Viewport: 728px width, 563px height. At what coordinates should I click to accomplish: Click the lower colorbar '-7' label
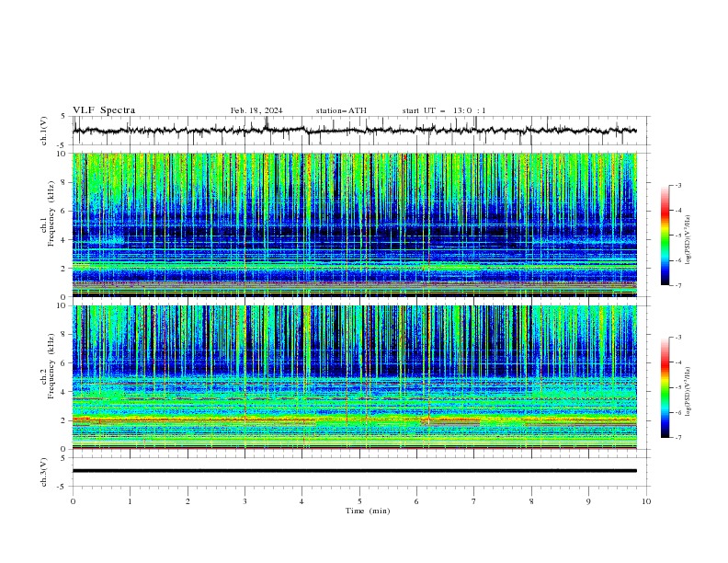(677, 437)
